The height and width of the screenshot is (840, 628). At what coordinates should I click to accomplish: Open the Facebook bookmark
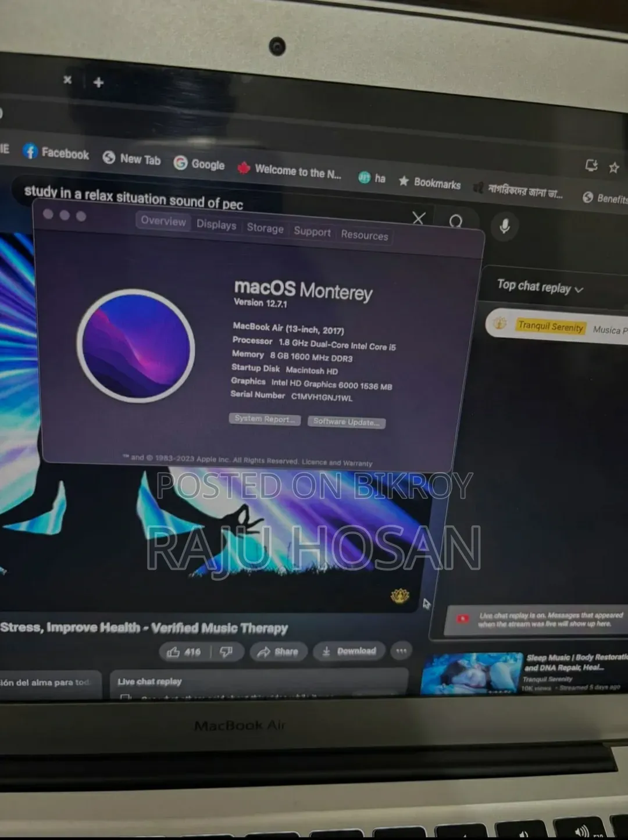(56, 153)
